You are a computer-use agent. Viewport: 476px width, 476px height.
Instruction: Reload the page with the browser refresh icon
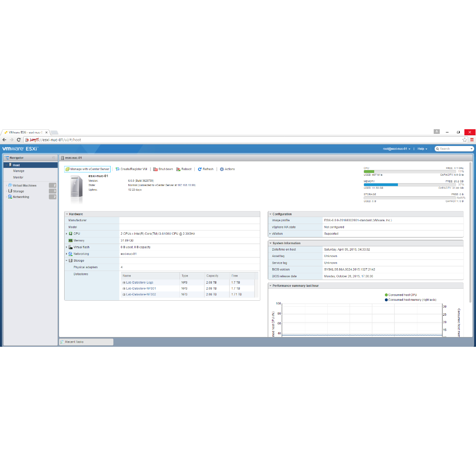19,139
